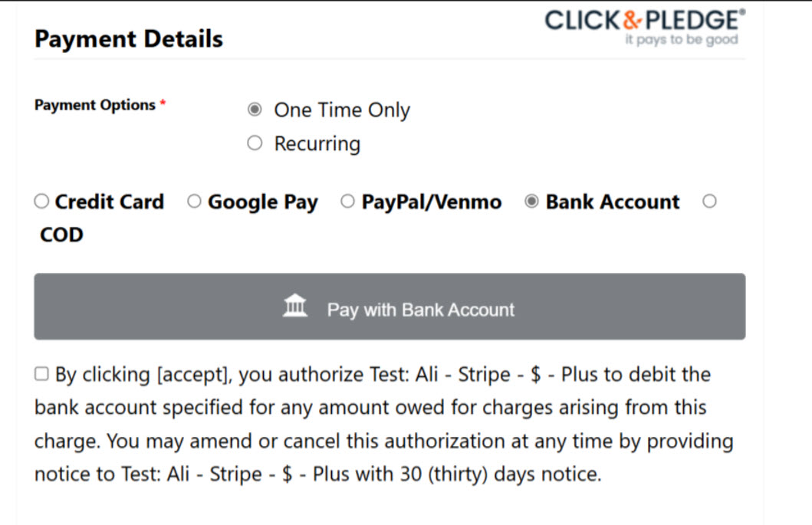Tick the authorization accept checkbox
This screenshot has height=525, width=812.
(x=41, y=374)
